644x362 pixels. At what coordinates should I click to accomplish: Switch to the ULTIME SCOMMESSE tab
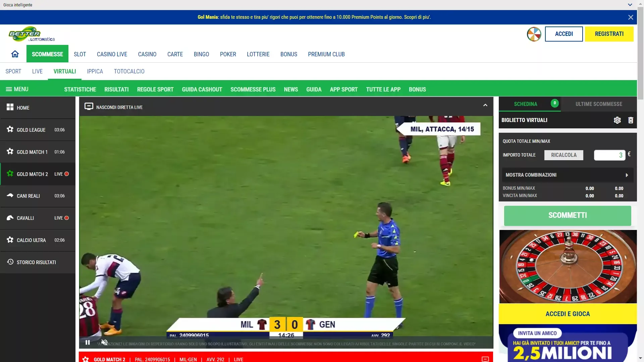click(x=599, y=104)
